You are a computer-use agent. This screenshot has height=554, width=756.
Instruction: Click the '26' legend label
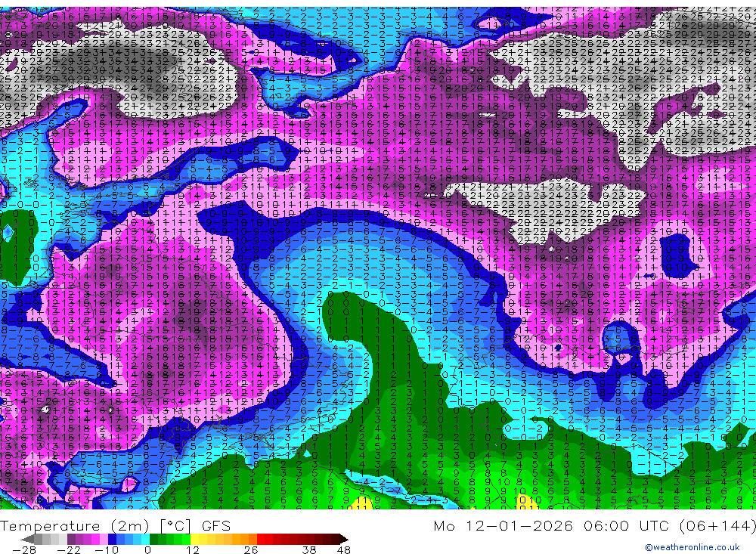tap(251, 549)
